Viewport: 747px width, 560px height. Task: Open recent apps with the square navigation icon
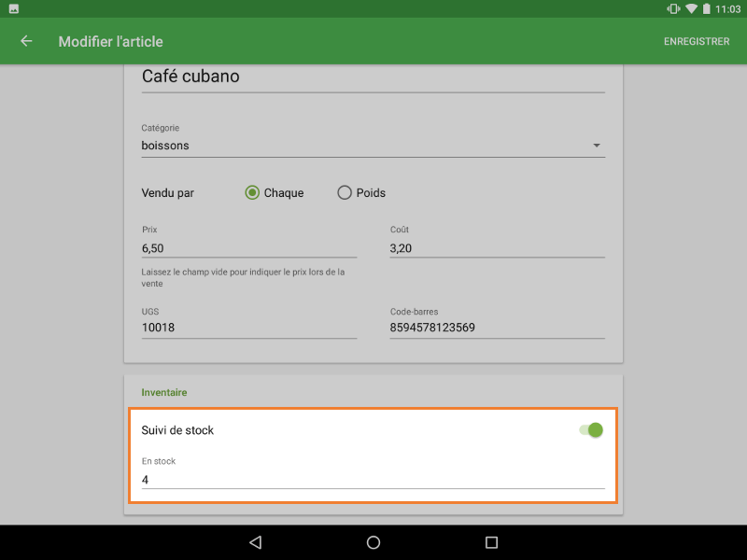pyautogui.click(x=489, y=541)
